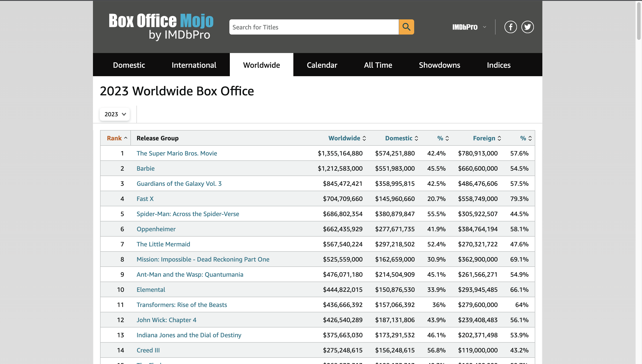The image size is (642, 364).
Task: Open the 2023 year dropdown
Action: 115,114
